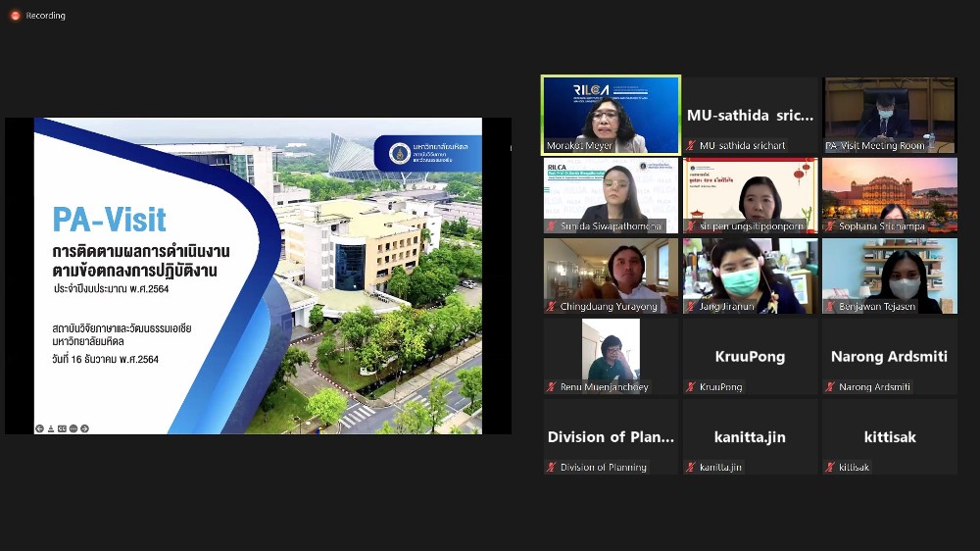Image resolution: width=980 pixels, height=551 pixels.
Task: Click the red Recording indicator icon
Action: pos(15,15)
